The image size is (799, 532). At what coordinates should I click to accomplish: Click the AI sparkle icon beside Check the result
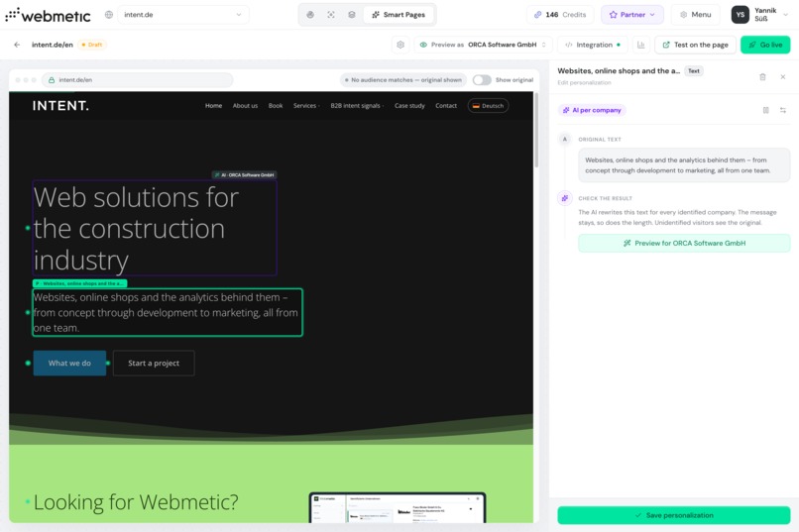[565, 198]
